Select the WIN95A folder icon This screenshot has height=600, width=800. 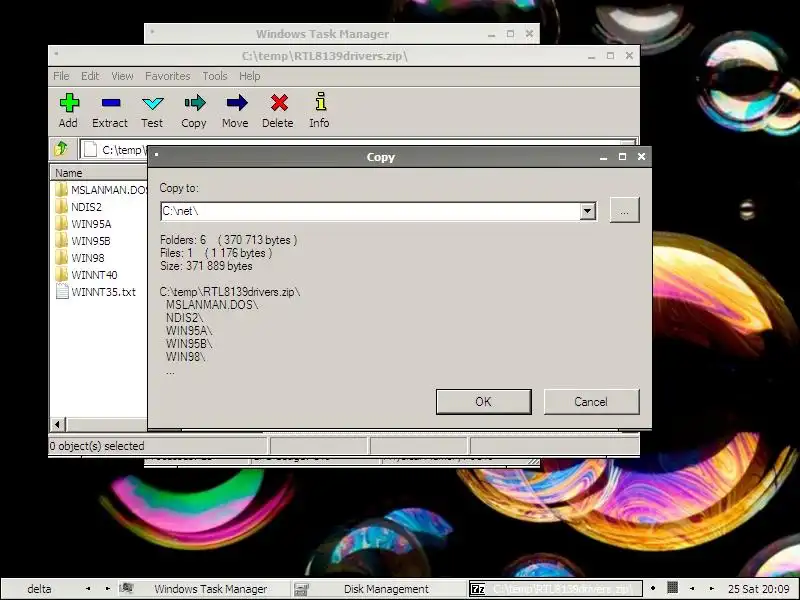(x=61, y=223)
